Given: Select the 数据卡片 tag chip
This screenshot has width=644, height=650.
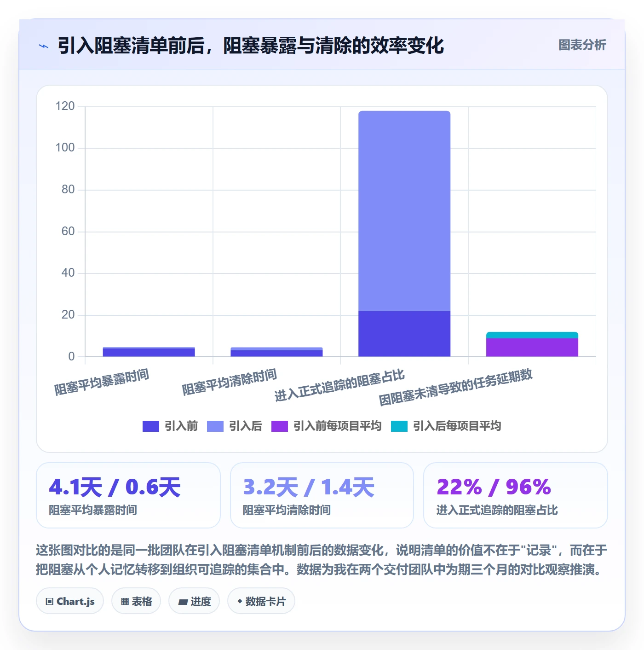Looking at the screenshot, I should pyautogui.click(x=261, y=601).
